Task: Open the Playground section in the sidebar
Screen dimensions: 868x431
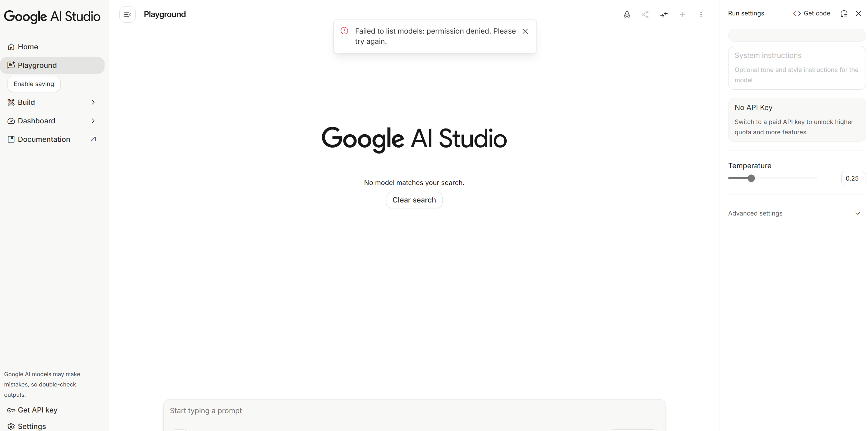Action: [x=37, y=65]
